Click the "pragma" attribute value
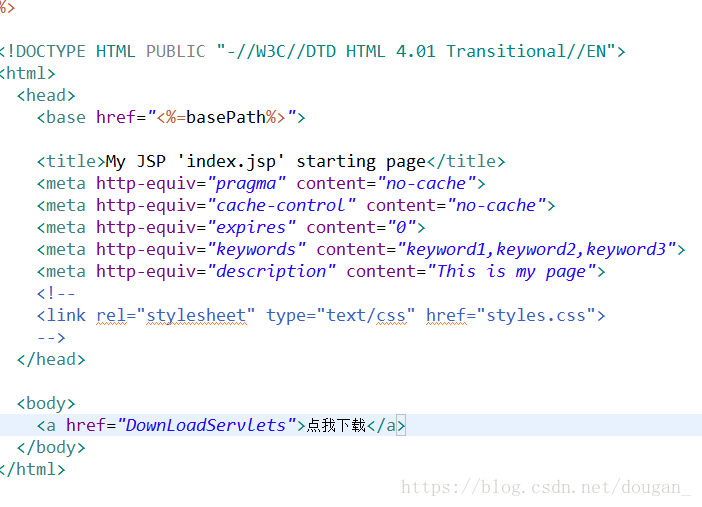Viewport: 702px width, 507px height. [246, 184]
